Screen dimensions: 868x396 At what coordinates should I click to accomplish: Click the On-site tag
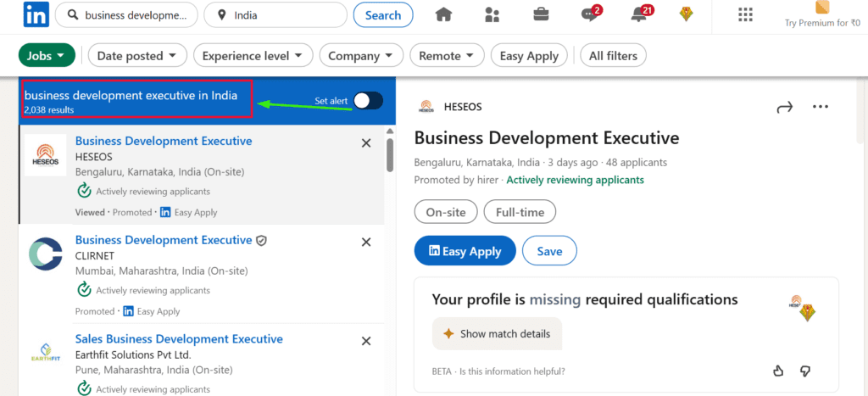[446, 212]
